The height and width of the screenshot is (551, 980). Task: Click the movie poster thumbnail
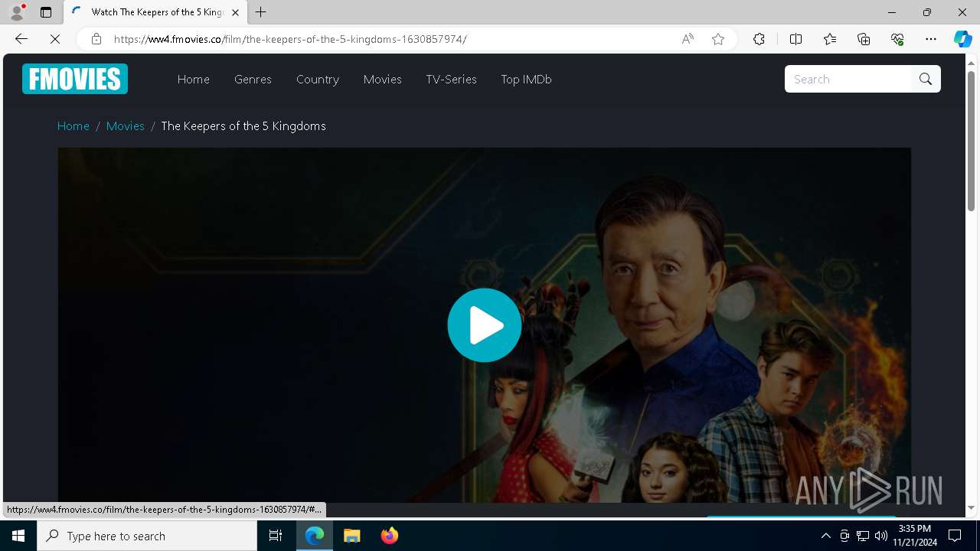pos(485,325)
